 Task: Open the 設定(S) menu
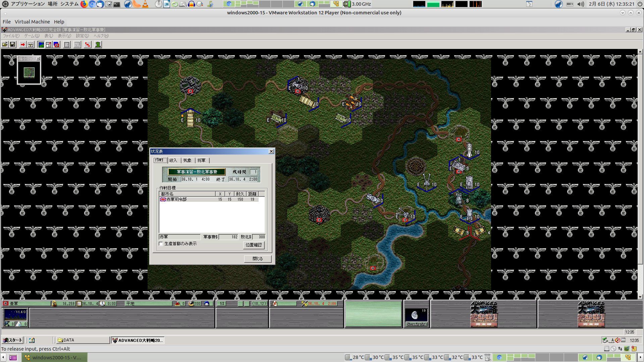pos(82,36)
